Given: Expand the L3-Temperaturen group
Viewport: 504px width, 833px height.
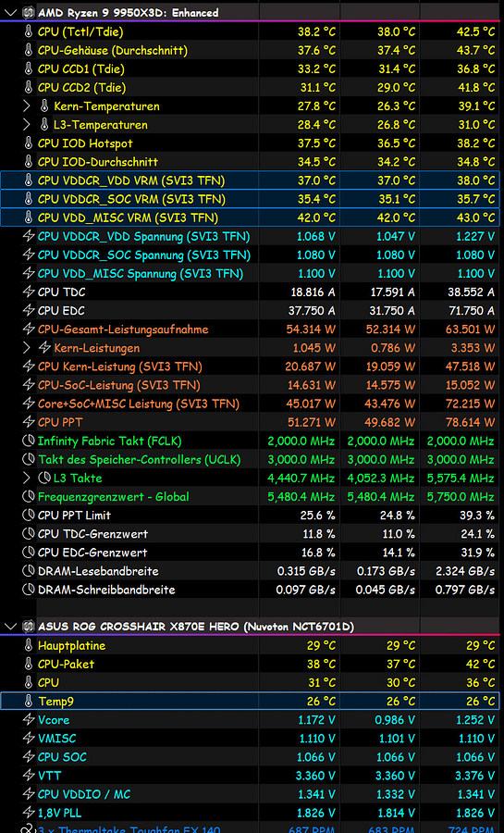Looking at the screenshot, I should tap(27, 125).
